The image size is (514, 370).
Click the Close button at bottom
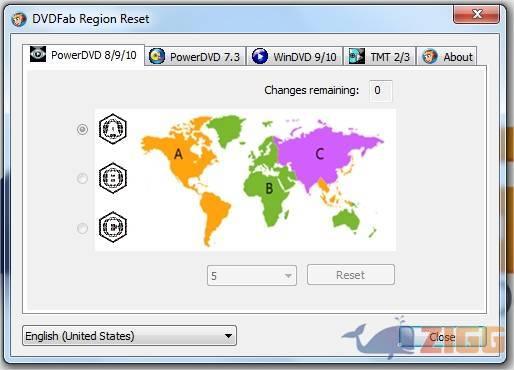point(442,337)
